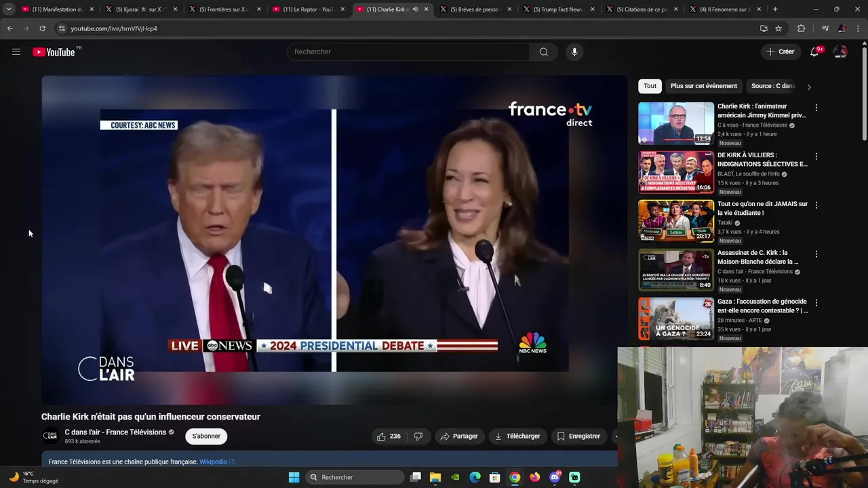This screenshot has height=488, width=868.
Task: Open Microsoft Edge from the taskbar
Action: tap(475, 477)
